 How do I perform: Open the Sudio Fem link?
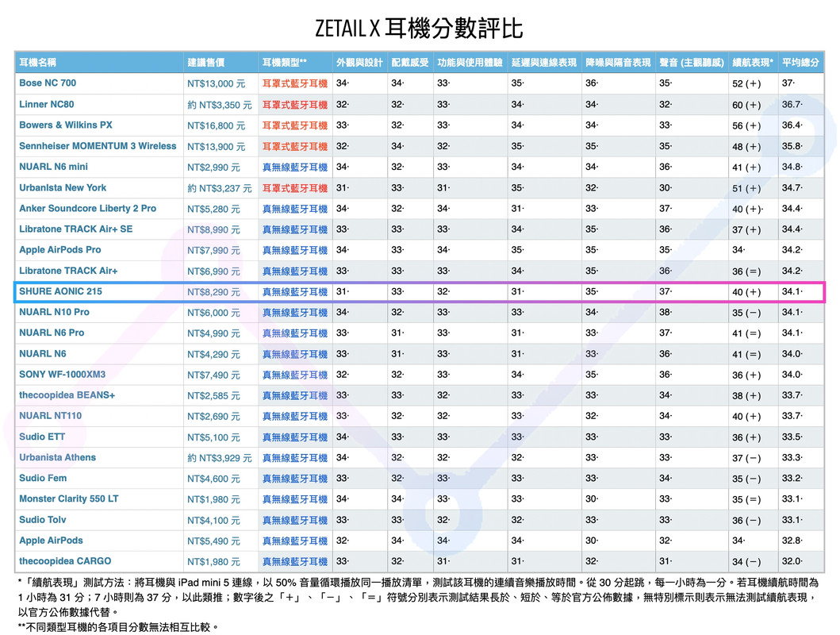(43, 478)
